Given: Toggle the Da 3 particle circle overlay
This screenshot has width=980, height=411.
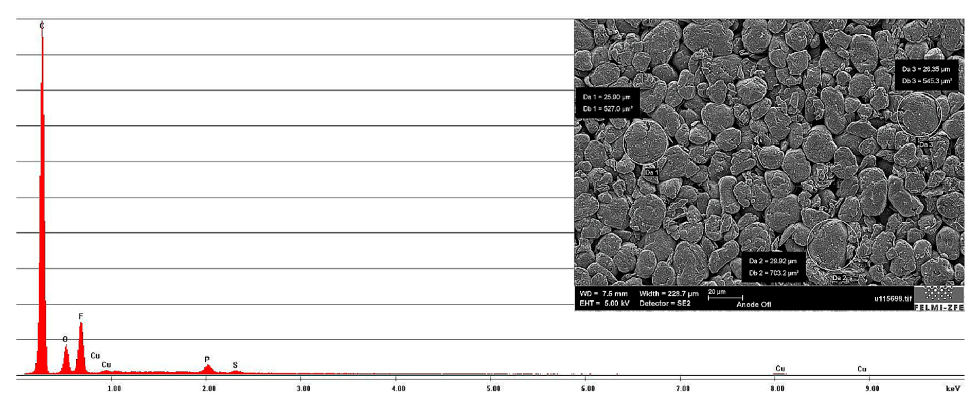Looking at the screenshot, I should click(x=919, y=114).
